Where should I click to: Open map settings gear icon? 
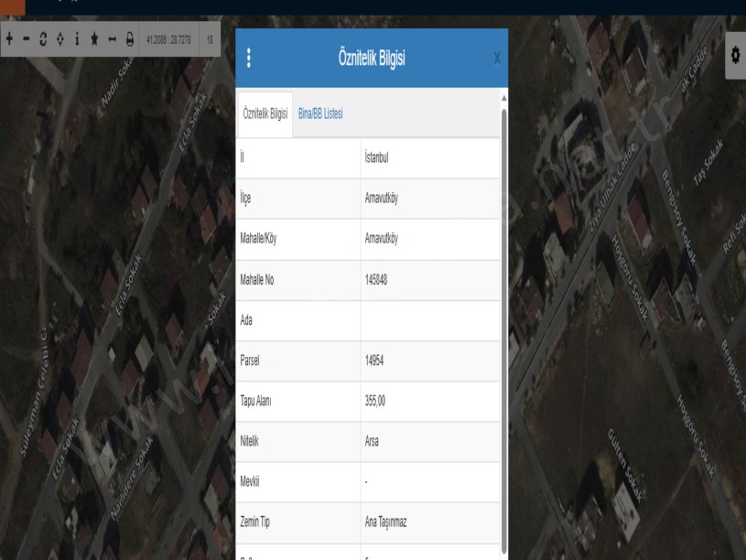coord(735,56)
